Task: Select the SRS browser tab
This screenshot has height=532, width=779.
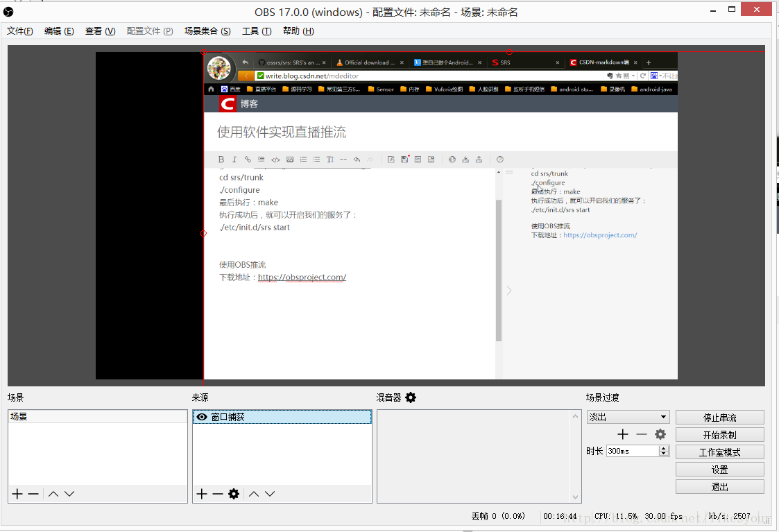Action: coord(526,62)
